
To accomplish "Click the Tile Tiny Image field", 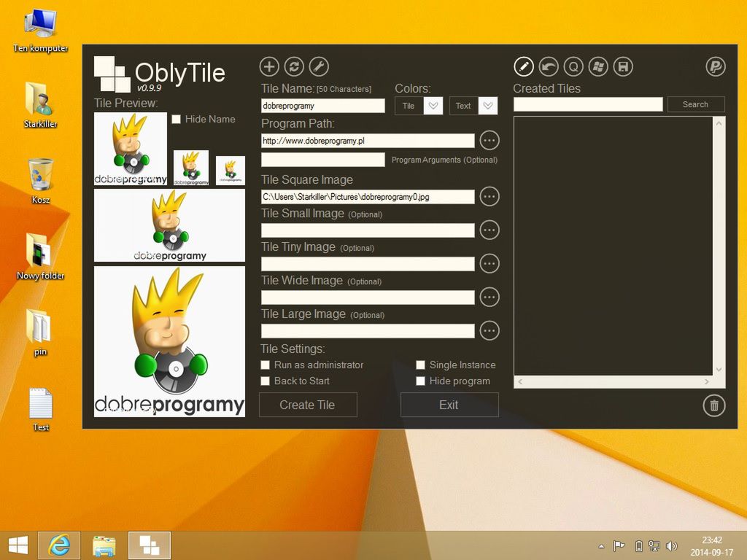I will (368, 264).
